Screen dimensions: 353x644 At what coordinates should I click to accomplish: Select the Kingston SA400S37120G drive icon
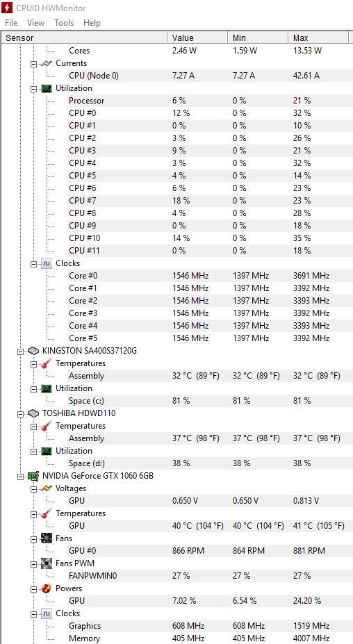[x=33, y=351]
